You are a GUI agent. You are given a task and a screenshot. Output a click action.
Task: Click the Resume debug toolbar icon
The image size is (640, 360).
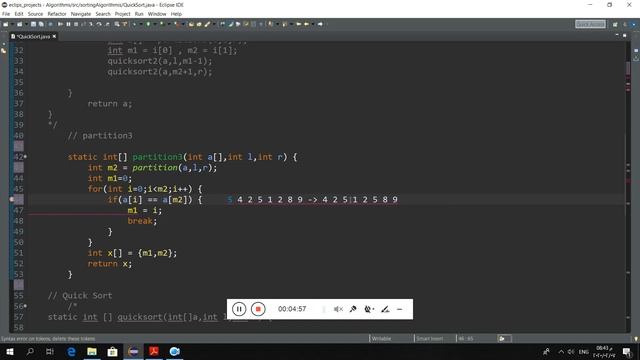tap(60, 24)
